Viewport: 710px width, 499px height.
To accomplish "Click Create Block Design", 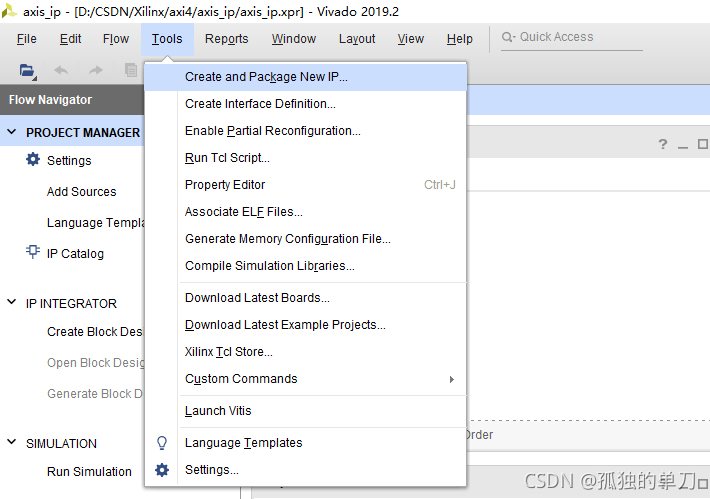I will pos(95,332).
